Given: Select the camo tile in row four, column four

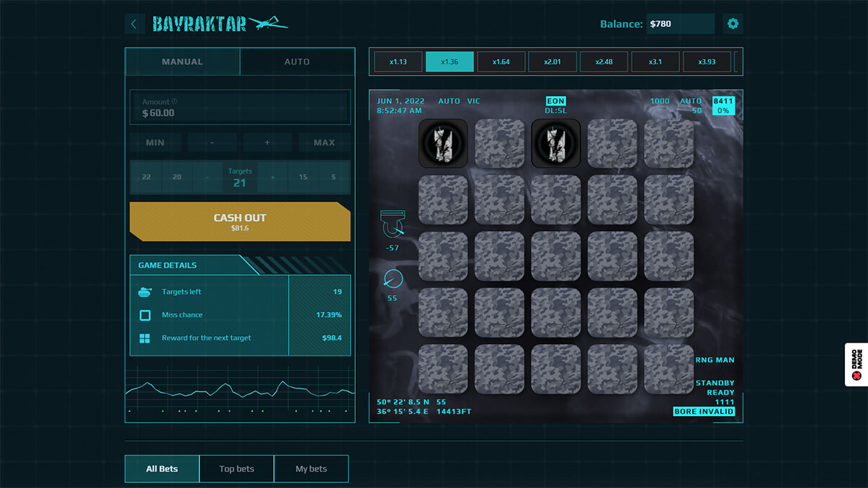Looking at the screenshot, I should tap(612, 313).
